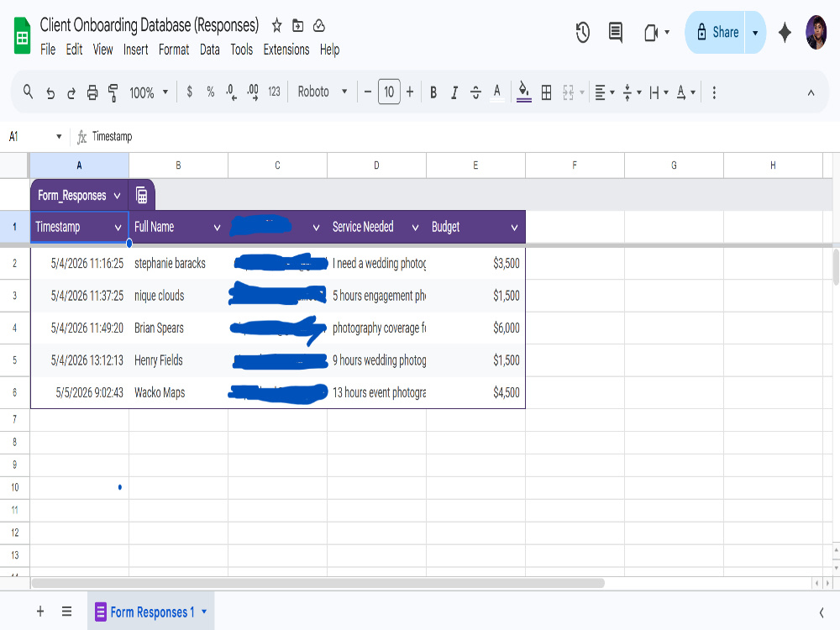840x630 pixels.
Task: Open the Edit menu
Action: [x=74, y=50]
